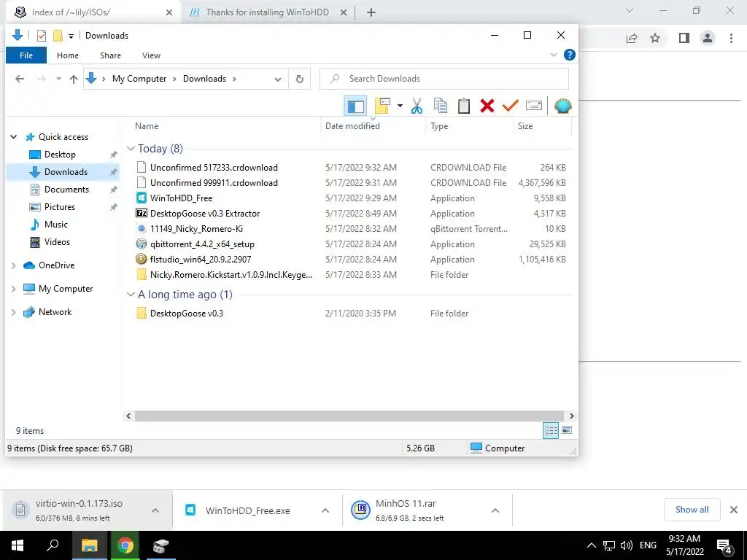Click the Cut scissors icon in toolbar
747x560 pixels.
tap(417, 106)
